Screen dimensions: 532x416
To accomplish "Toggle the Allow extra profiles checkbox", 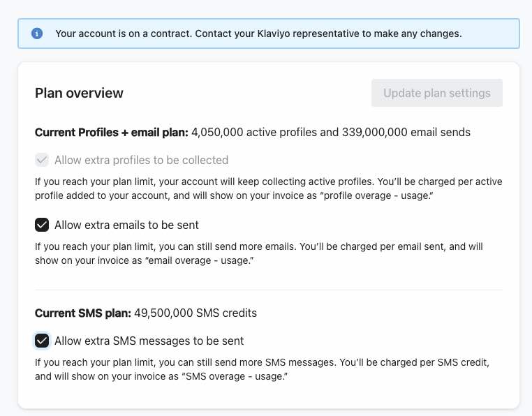I will pyautogui.click(x=42, y=160).
